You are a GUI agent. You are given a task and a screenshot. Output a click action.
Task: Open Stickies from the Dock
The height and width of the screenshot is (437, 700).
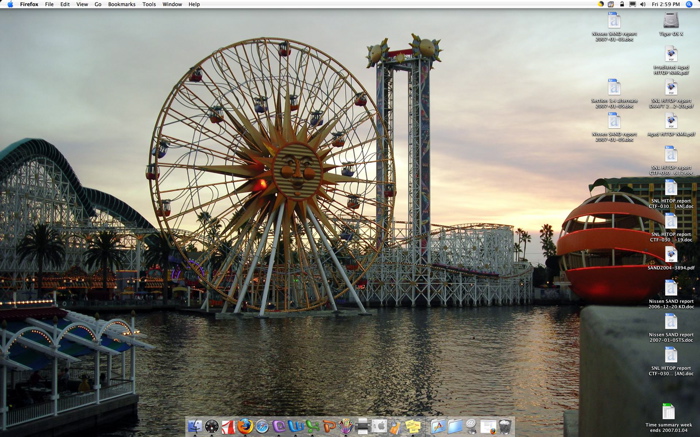coord(412,426)
